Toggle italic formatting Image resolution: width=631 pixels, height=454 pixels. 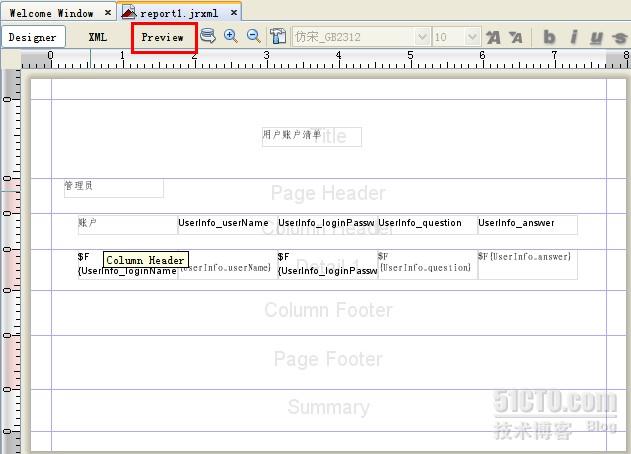click(573, 37)
